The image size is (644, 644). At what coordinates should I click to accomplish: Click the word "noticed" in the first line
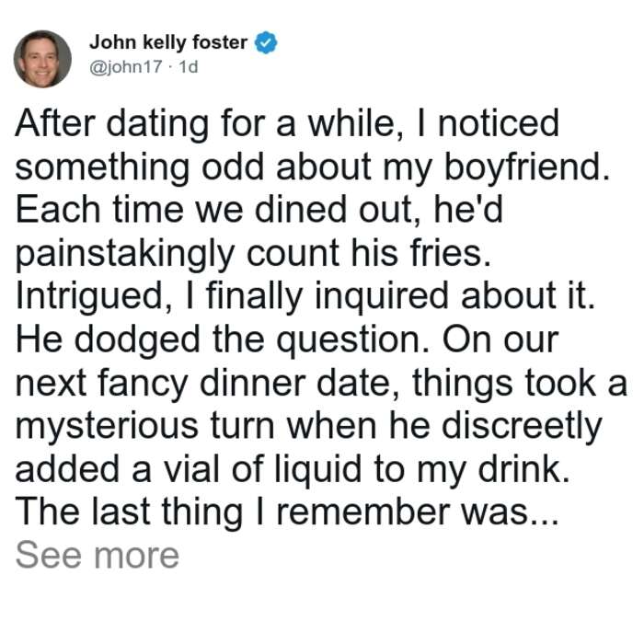(x=499, y=123)
